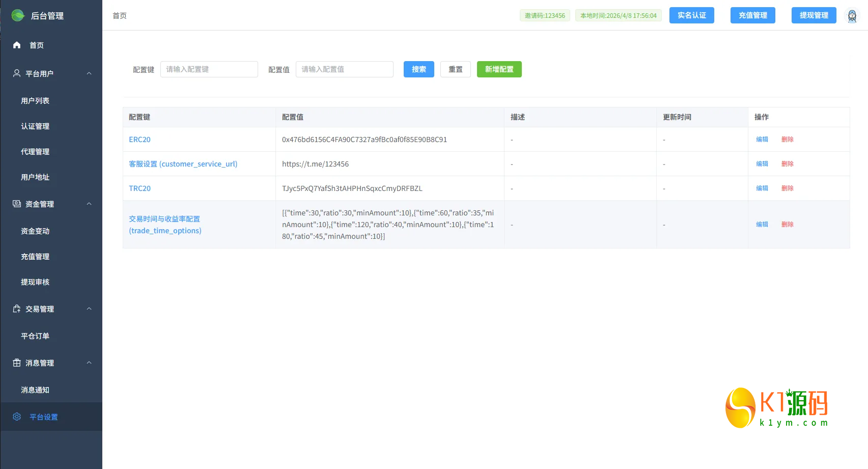Open 用户地址 in the sidebar
The width and height of the screenshot is (868, 469).
(x=51, y=177)
